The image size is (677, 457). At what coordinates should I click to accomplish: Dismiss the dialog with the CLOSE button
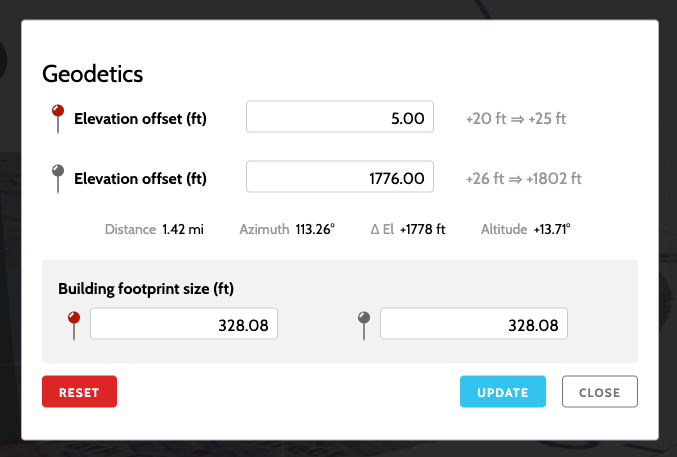tap(600, 392)
